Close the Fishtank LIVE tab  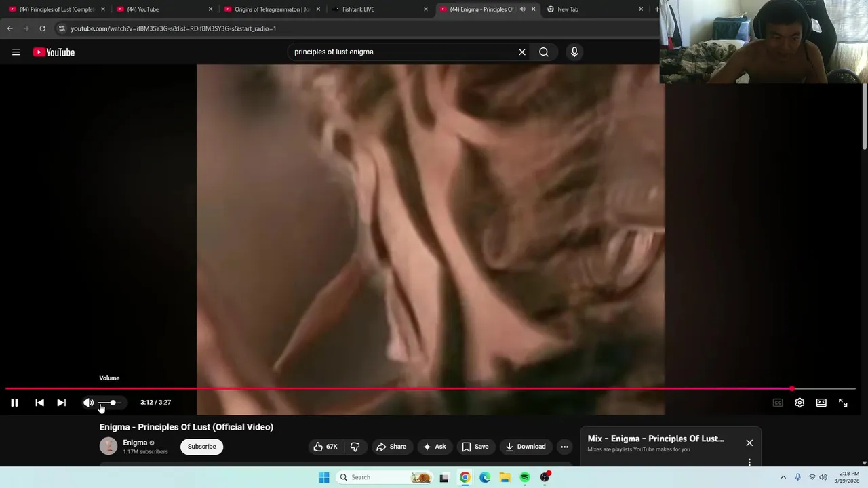(426, 9)
